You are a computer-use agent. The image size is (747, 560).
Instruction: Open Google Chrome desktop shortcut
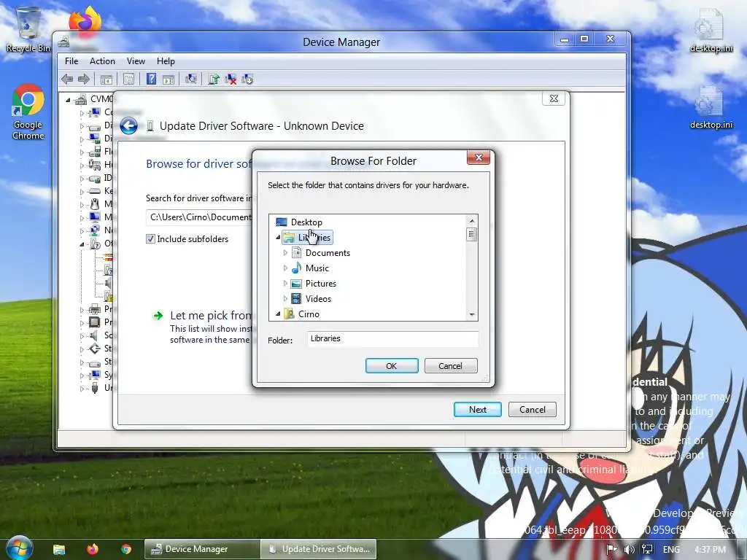28,112
